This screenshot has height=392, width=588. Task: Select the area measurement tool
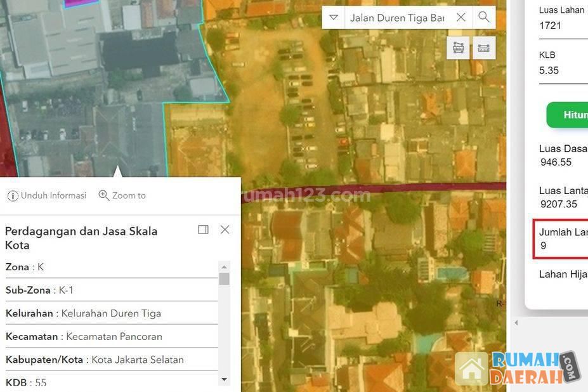point(458,48)
